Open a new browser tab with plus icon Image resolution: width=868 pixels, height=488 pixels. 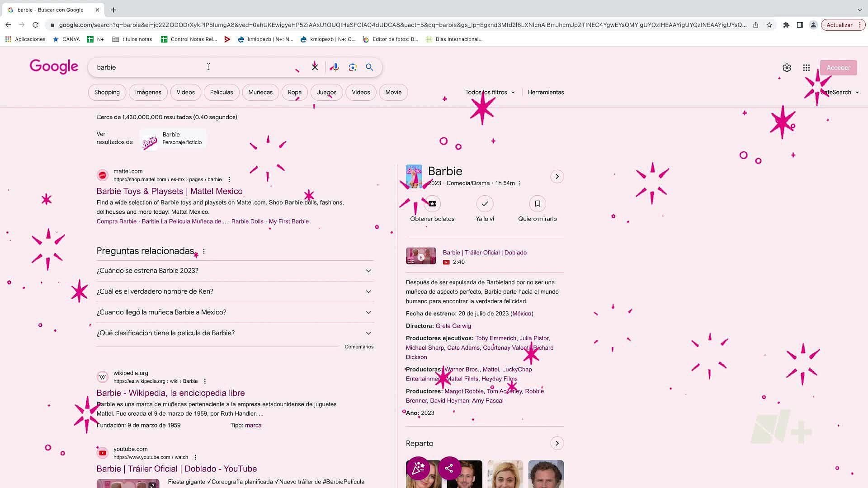(113, 10)
